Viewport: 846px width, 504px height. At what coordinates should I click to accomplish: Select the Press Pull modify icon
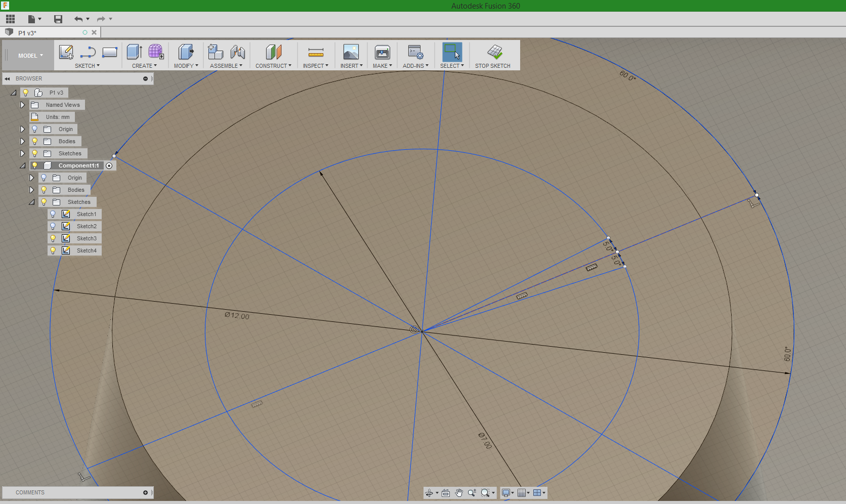pyautogui.click(x=186, y=52)
